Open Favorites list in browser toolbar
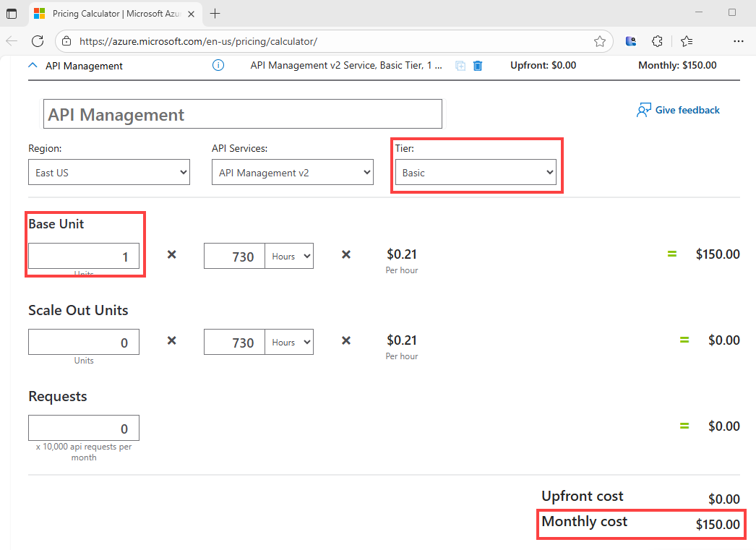Image resolution: width=756 pixels, height=550 pixels. point(685,41)
